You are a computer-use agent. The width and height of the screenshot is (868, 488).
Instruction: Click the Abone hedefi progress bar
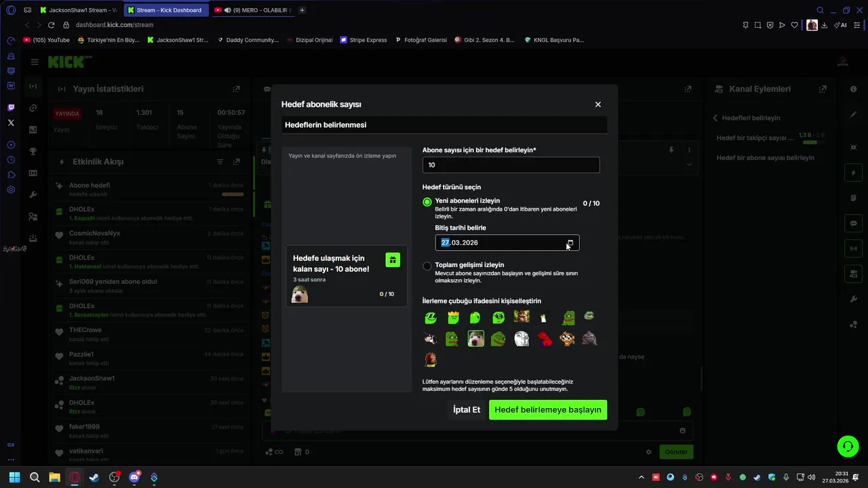point(233,195)
